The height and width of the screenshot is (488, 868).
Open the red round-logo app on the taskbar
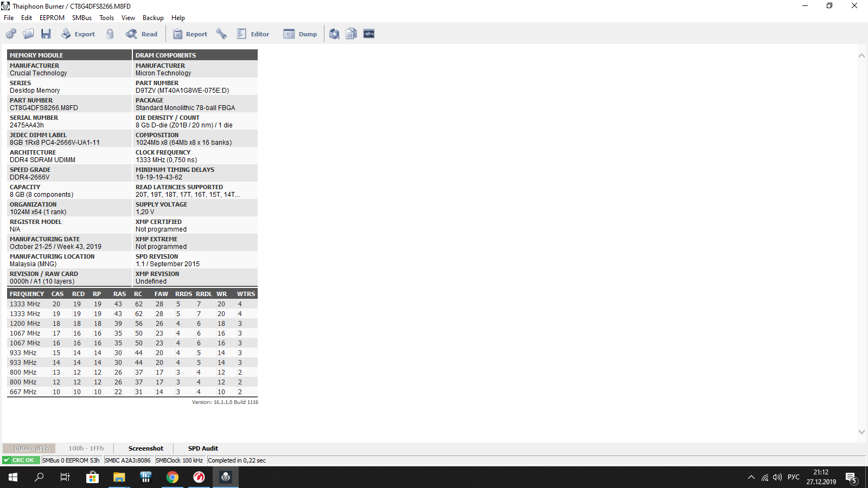pyautogui.click(x=199, y=477)
